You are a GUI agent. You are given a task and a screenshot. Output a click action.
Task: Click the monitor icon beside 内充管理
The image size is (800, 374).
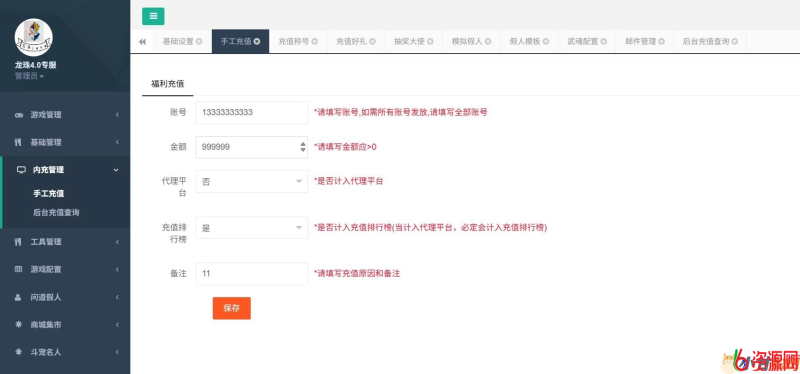[x=21, y=170]
